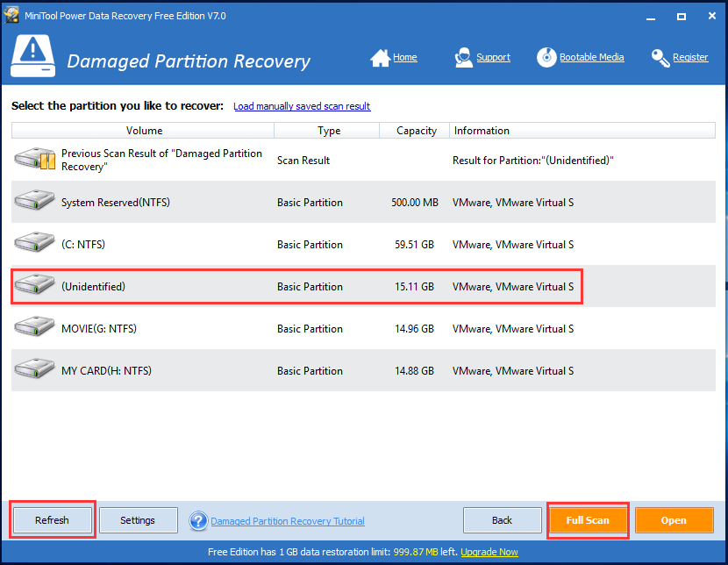Image resolution: width=728 pixels, height=565 pixels.
Task: Follow the Upgrade Now link
Action: pyautogui.click(x=489, y=552)
